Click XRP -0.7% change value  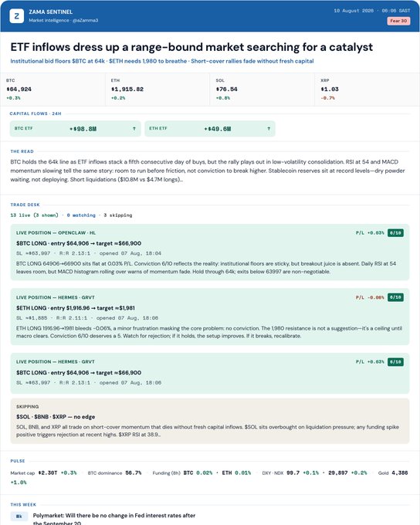[327, 98]
